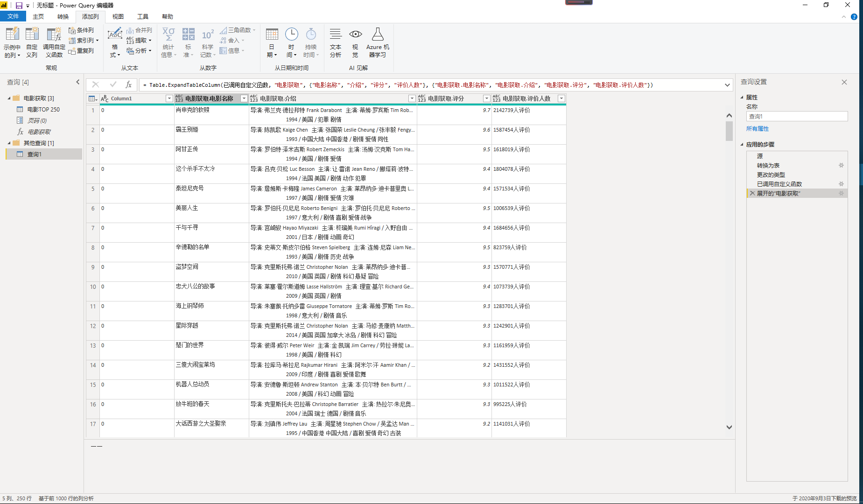Click the 条件列 conditional column button
Viewport: 863px width, 504px height.
pyautogui.click(x=81, y=30)
